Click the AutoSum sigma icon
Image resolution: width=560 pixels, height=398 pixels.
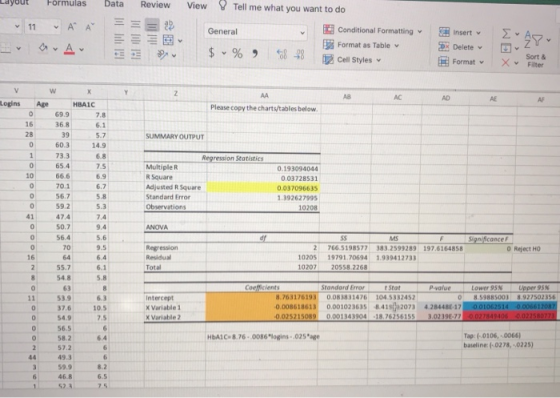pyautogui.click(x=506, y=34)
